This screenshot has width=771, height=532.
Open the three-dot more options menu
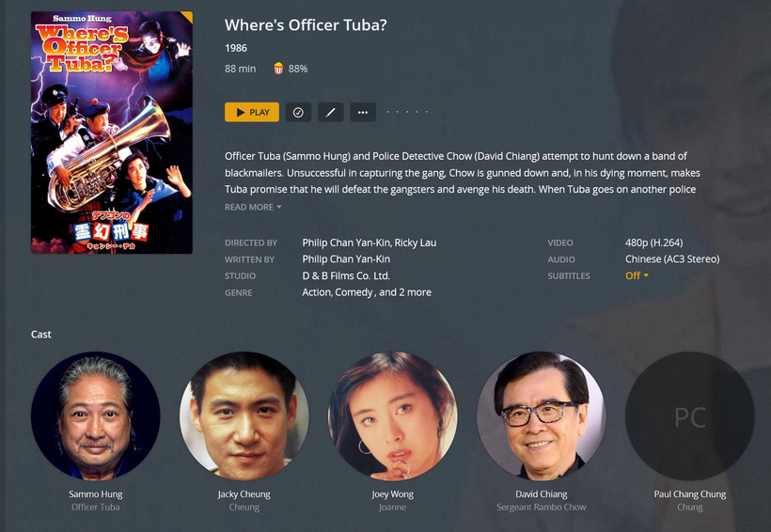click(x=363, y=112)
